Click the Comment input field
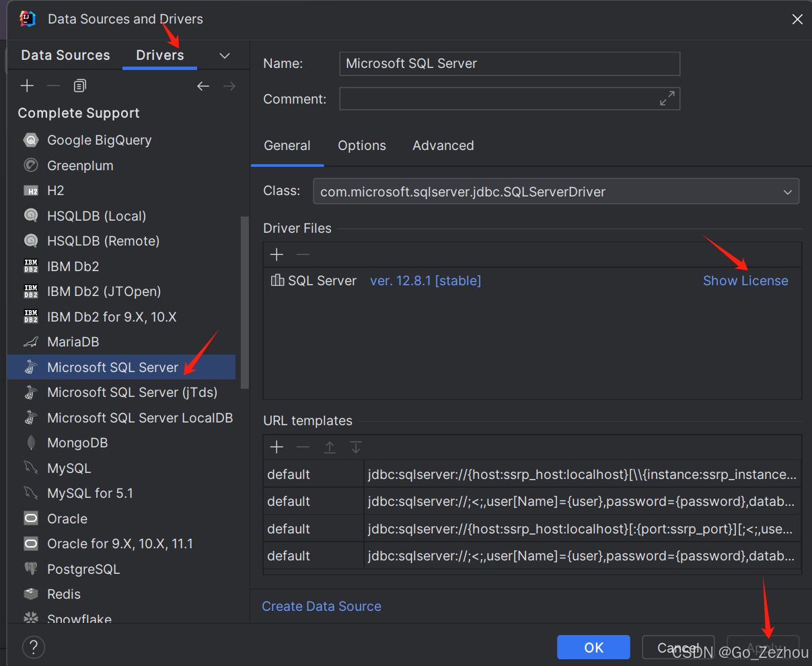The height and width of the screenshot is (666, 812). coord(510,99)
